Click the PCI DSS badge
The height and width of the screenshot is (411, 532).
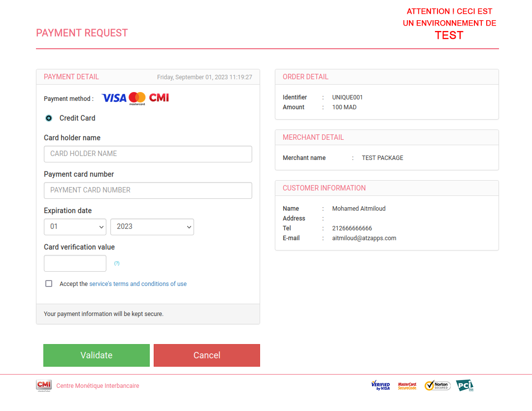[465, 385]
